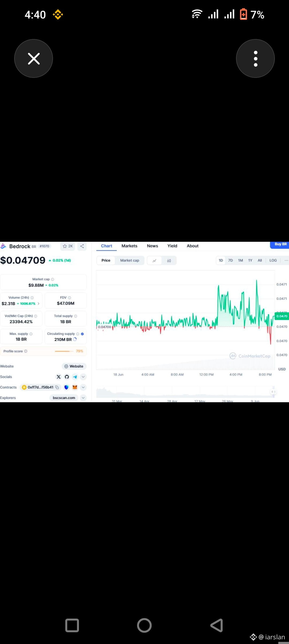Tap Android back navigation button

[216, 626]
